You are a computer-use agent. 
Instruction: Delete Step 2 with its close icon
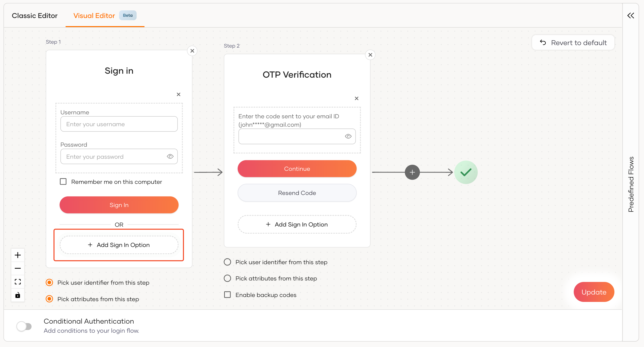pyautogui.click(x=370, y=55)
